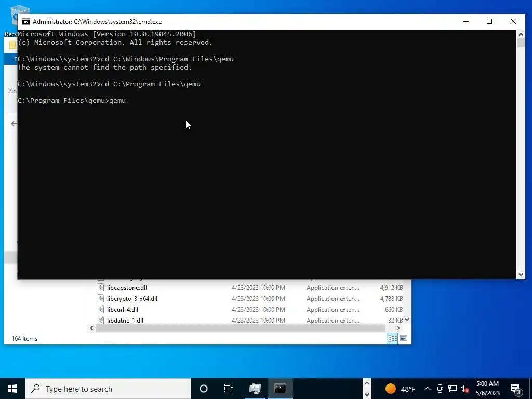Click Explorer horizontal scrollbar thumb
The height and width of the screenshot is (399, 532).
coord(241,328)
